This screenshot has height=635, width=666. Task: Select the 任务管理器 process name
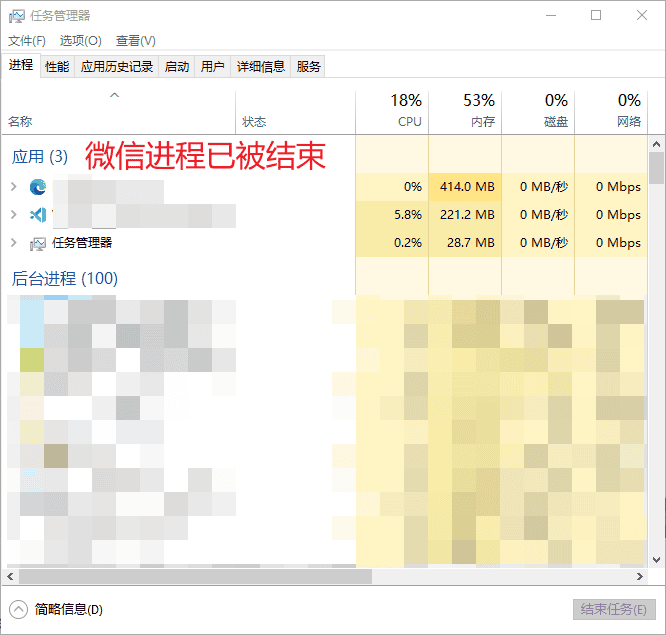click(x=82, y=243)
